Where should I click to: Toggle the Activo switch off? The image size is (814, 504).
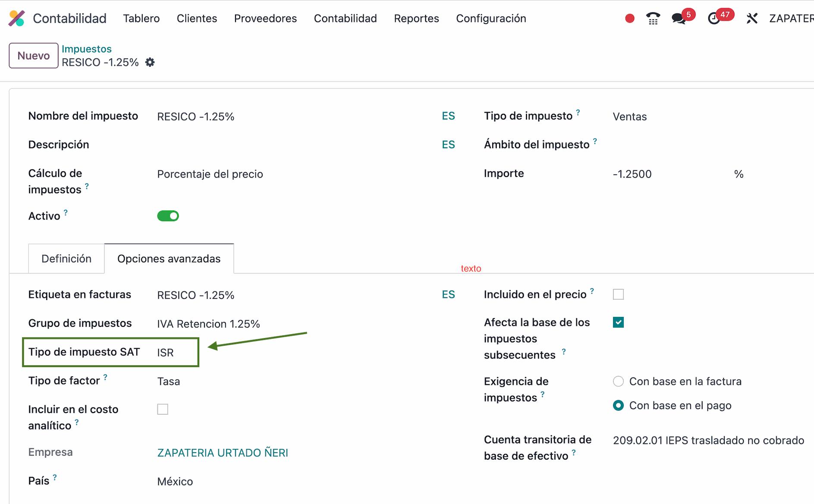168,216
